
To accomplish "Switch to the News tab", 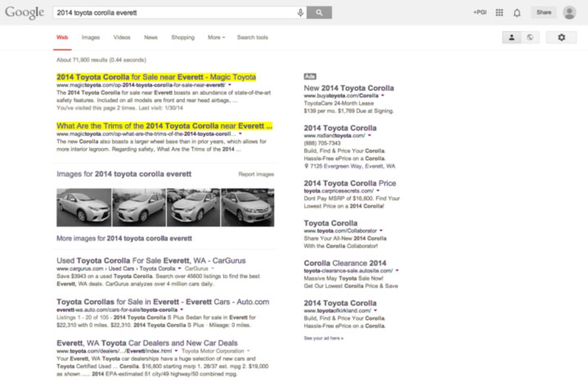I will coord(150,38).
